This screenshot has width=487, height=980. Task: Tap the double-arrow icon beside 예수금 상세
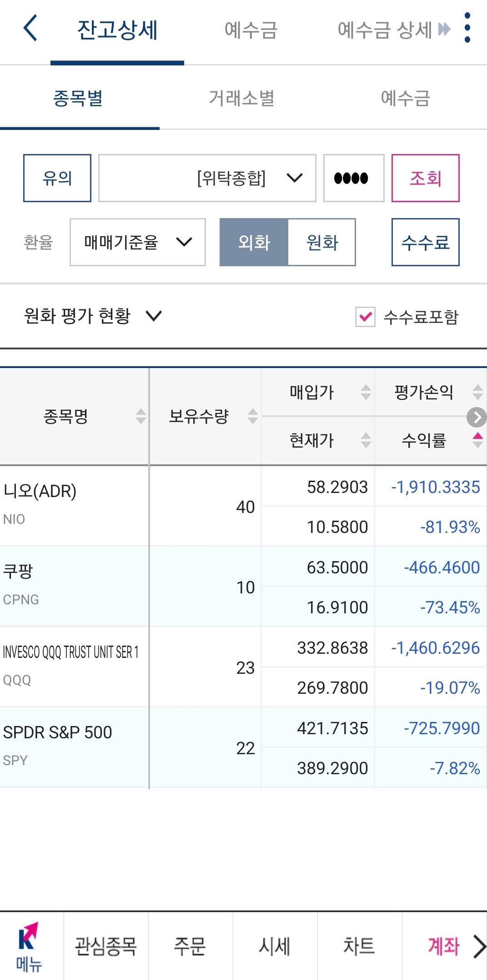(444, 30)
